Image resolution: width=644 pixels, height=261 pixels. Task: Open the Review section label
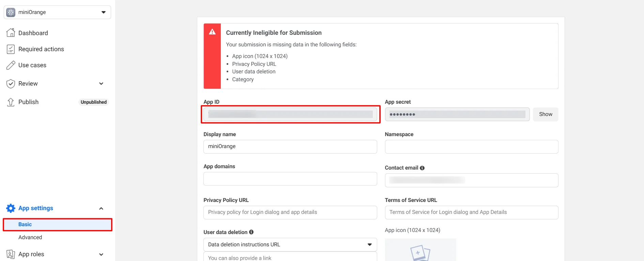coord(28,84)
